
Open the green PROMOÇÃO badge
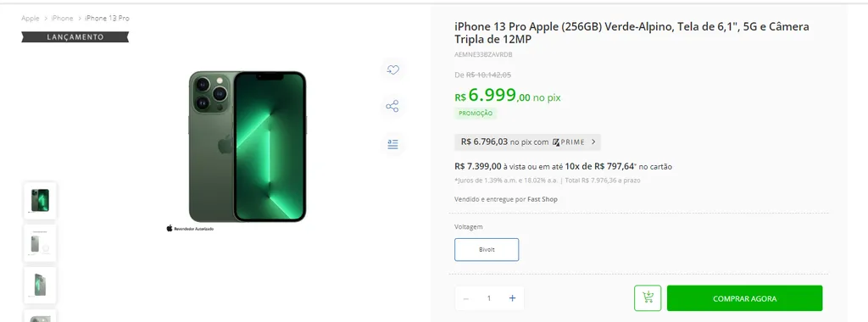pos(475,114)
